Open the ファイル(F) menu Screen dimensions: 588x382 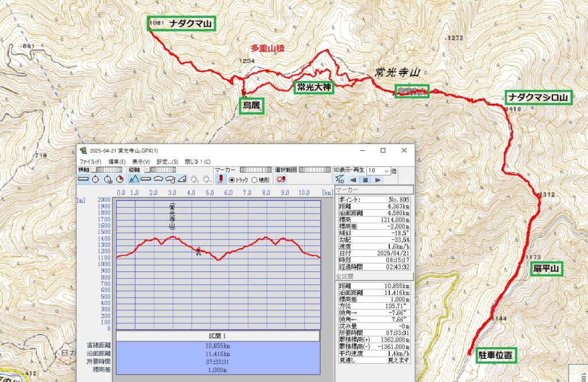(90, 162)
